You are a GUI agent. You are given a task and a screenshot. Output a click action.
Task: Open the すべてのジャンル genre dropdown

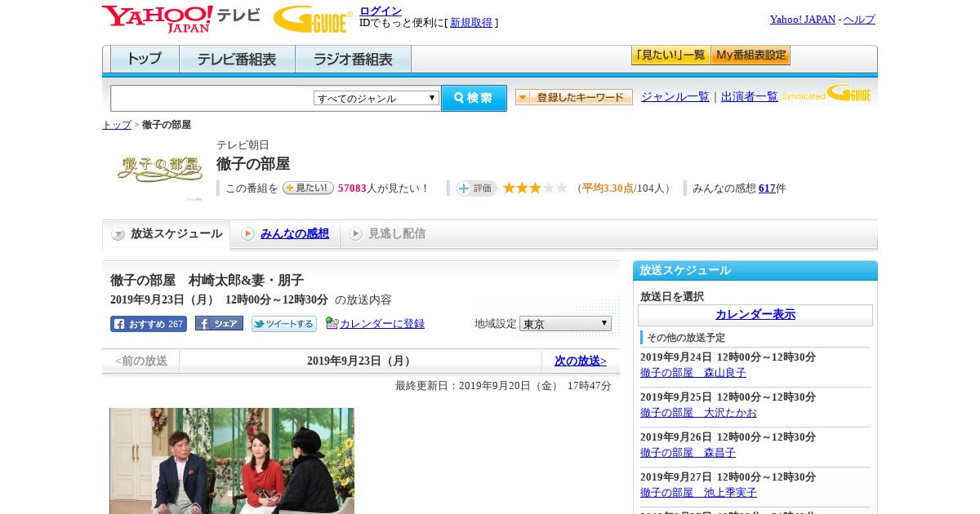(376, 98)
